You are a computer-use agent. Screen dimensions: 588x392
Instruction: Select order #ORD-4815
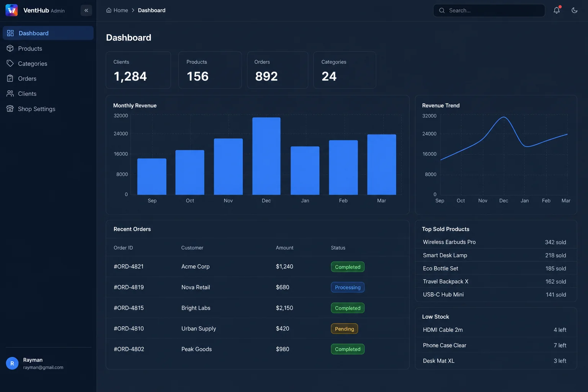tap(258, 308)
